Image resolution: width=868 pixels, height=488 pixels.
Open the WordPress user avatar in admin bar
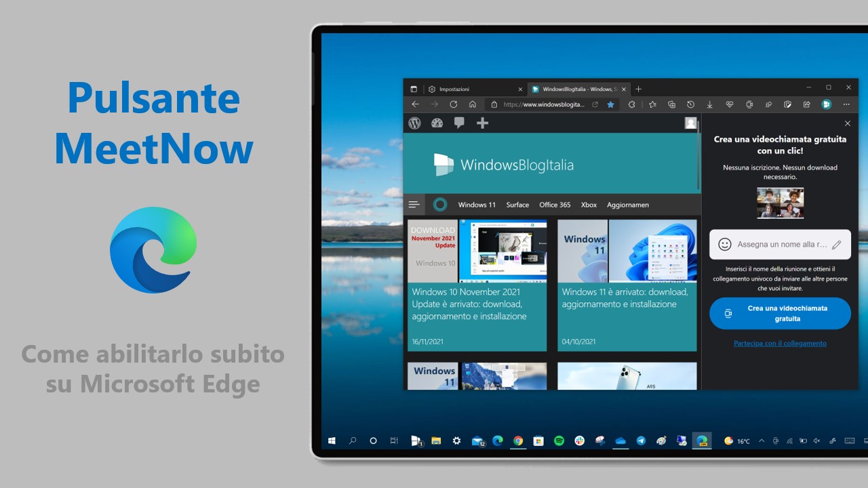691,123
